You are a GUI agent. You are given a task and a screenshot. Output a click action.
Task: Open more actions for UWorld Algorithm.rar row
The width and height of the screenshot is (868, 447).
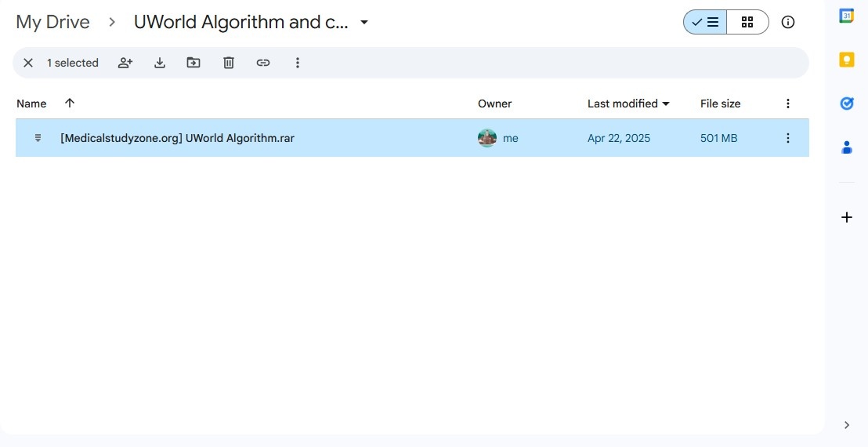(788, 138)
